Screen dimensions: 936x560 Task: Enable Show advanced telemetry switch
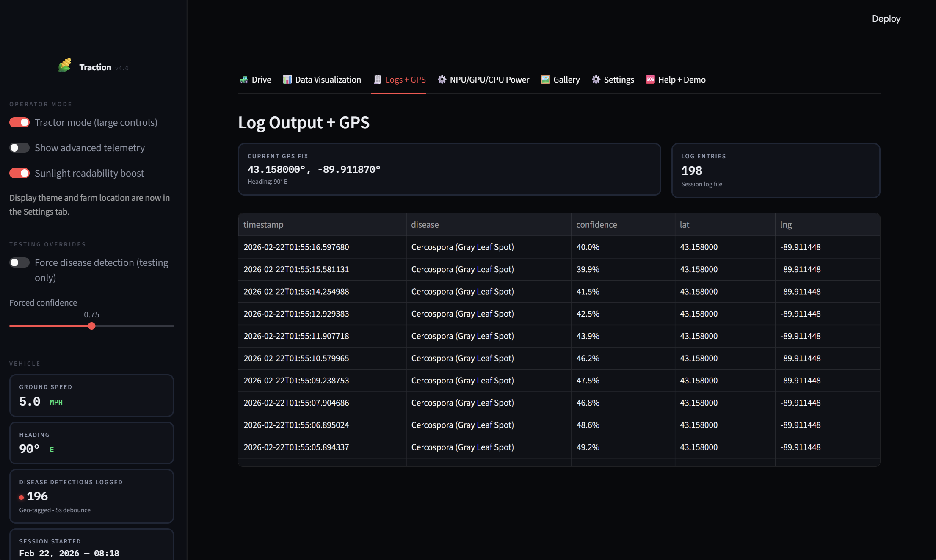19,148
